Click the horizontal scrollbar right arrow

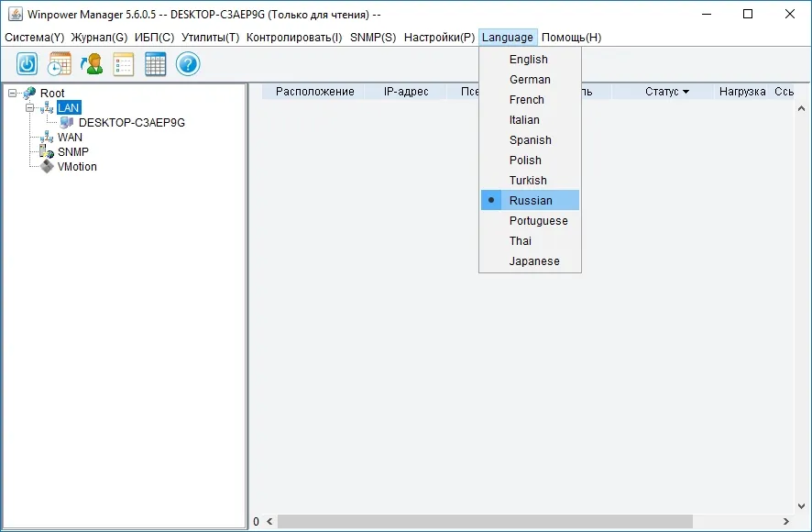[786, 522]
